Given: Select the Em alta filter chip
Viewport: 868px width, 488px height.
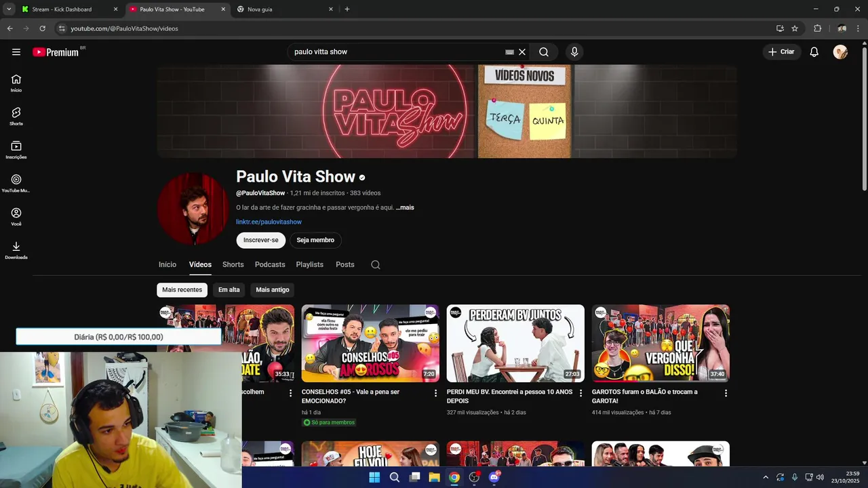Looking at the screenshot, I should pos(229,290).
